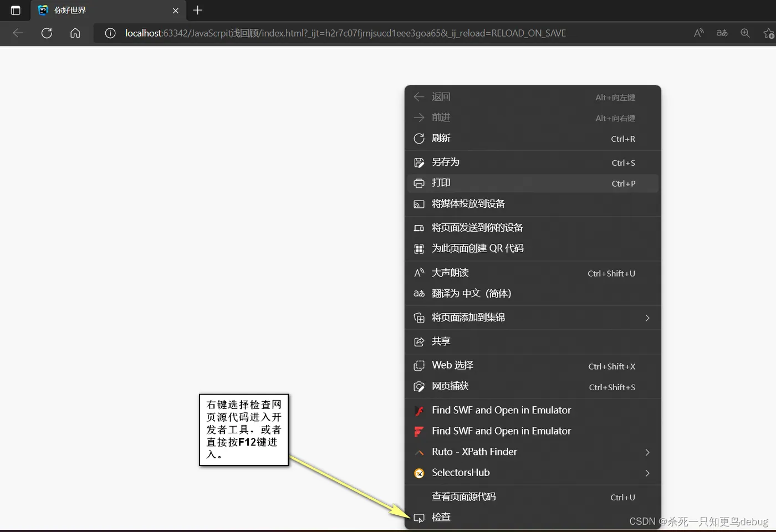Click the translate icon beside 翻译为 中文

click(x=419, y=293)
